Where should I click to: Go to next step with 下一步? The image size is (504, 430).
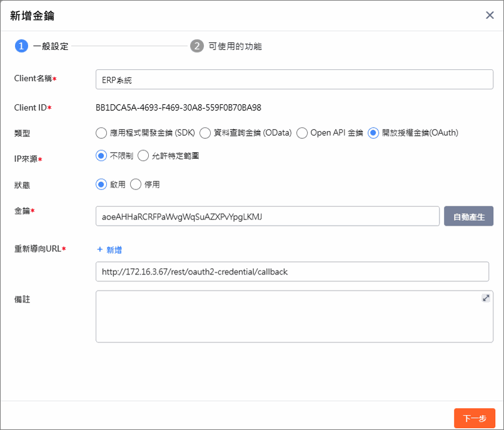coord(474,418)
